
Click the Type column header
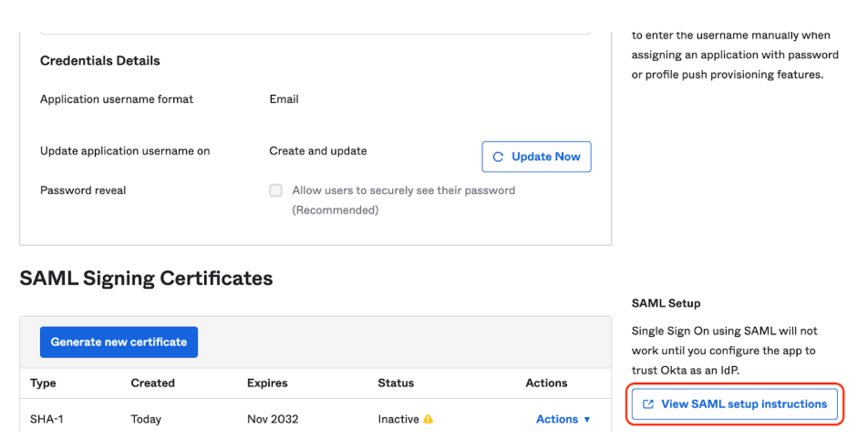pos(43,383)
